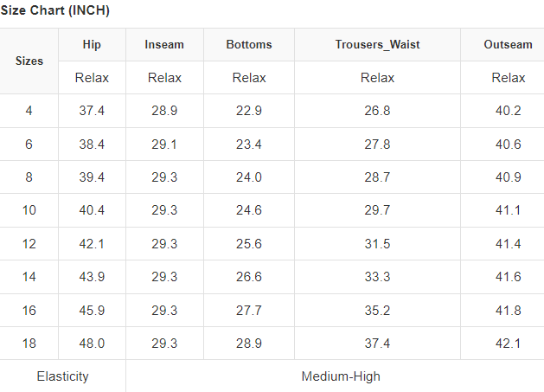Click the Hip value 48.0
The width and height of the screenshot is (544, 392).
[92, 344]
